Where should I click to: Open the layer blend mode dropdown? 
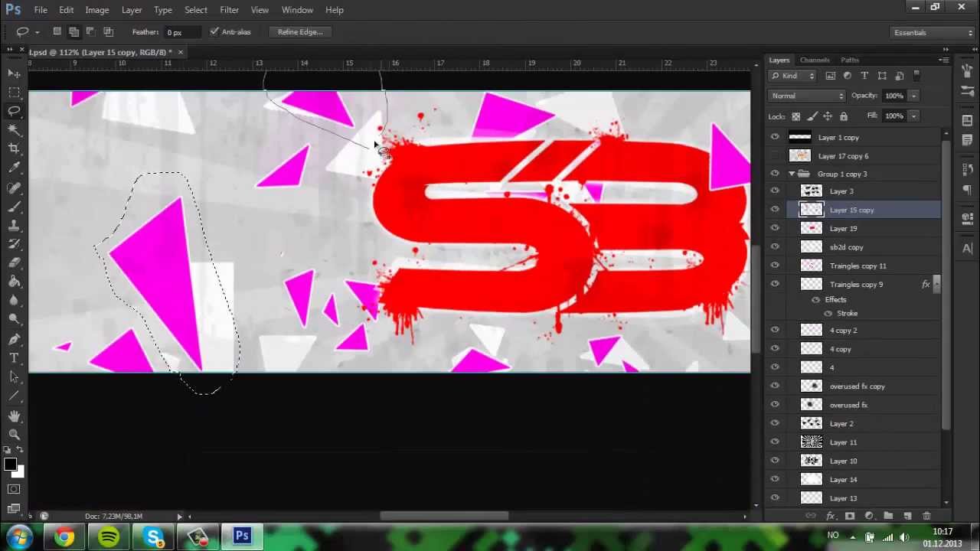(806, 96)
